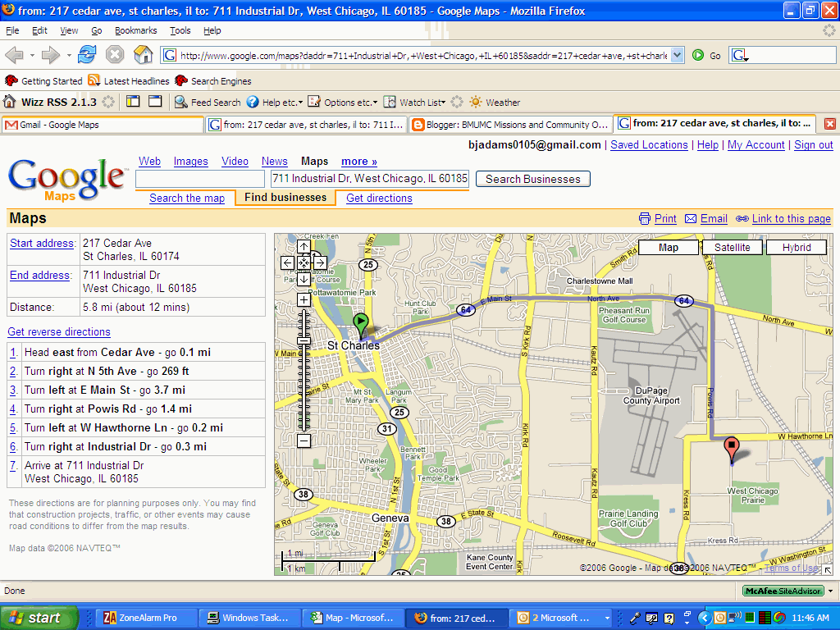
Task: Expand the grouped Microsoft taskbar button arrow
Action: (x=607, y=618)
